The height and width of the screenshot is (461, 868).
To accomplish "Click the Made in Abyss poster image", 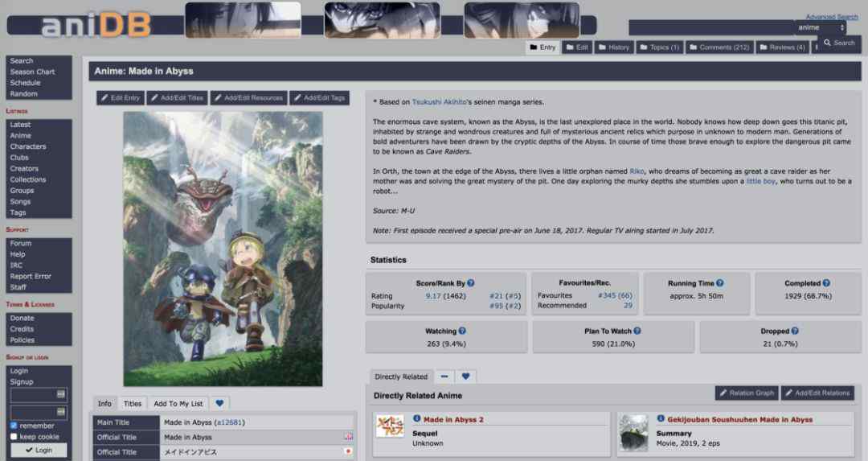I will [x=223, y=249].
